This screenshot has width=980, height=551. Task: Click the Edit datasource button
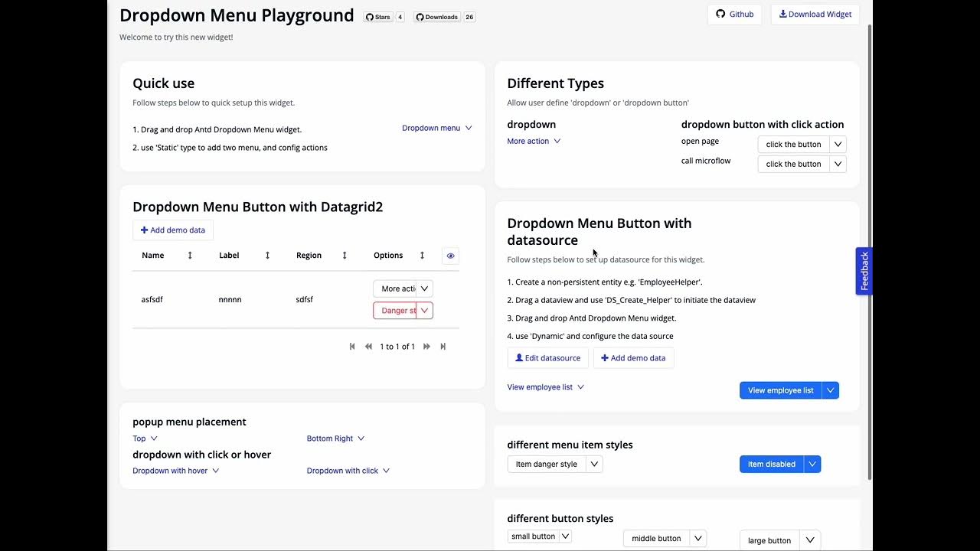547,358
